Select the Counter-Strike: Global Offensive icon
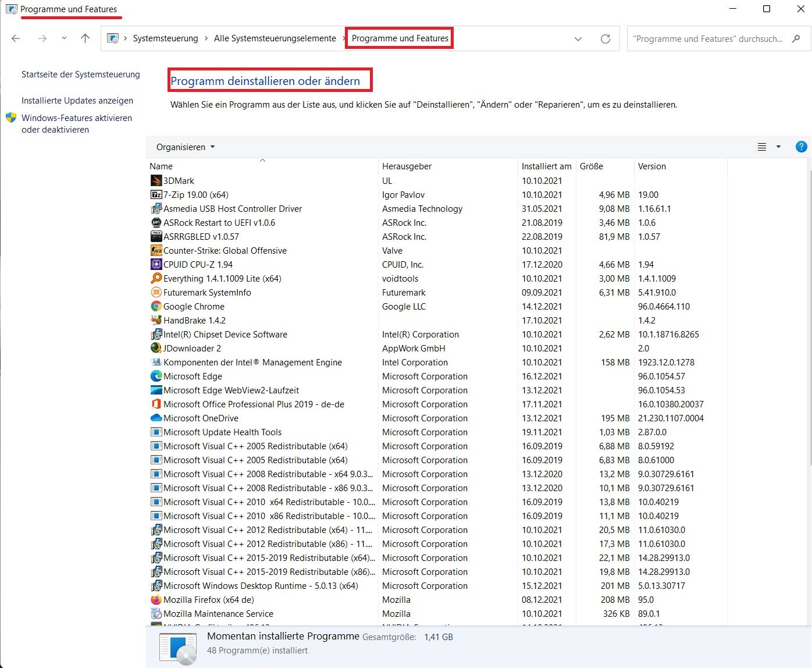The image size is (812, 668). click(156, 251)
